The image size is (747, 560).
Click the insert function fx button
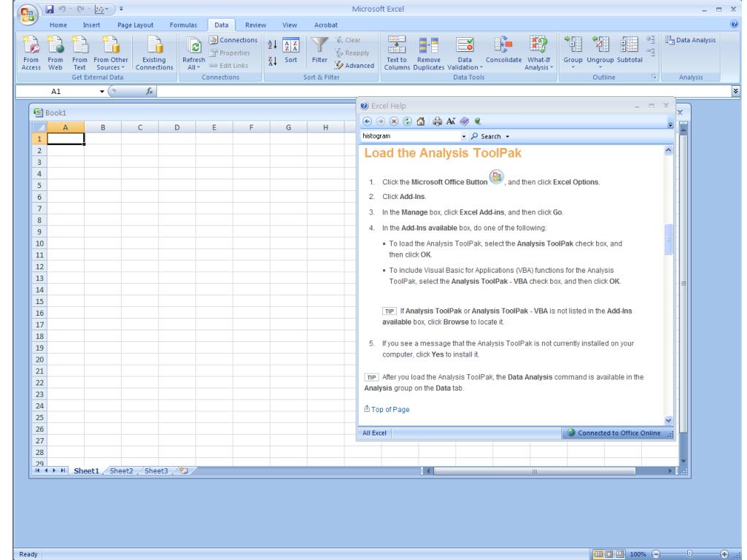[x=149, y=91]
